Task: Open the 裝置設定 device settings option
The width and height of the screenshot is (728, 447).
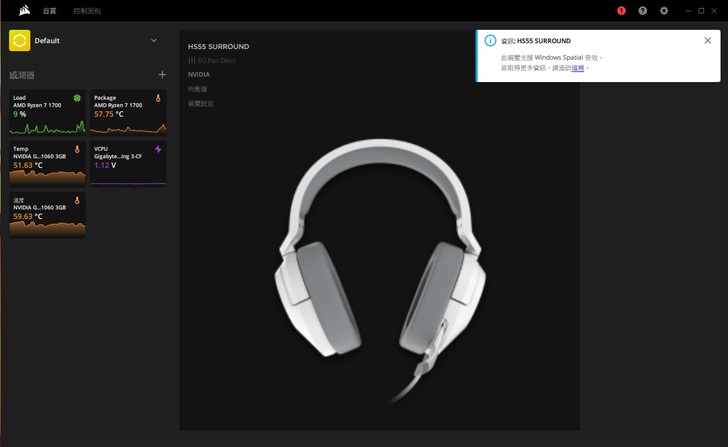Action: [201, 103]
